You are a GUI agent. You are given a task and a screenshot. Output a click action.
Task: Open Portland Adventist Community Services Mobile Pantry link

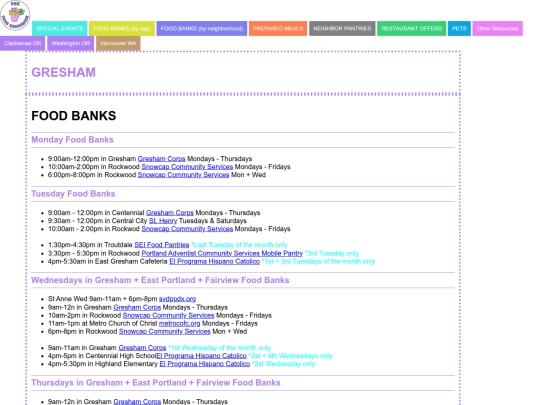tap(222, 253)
